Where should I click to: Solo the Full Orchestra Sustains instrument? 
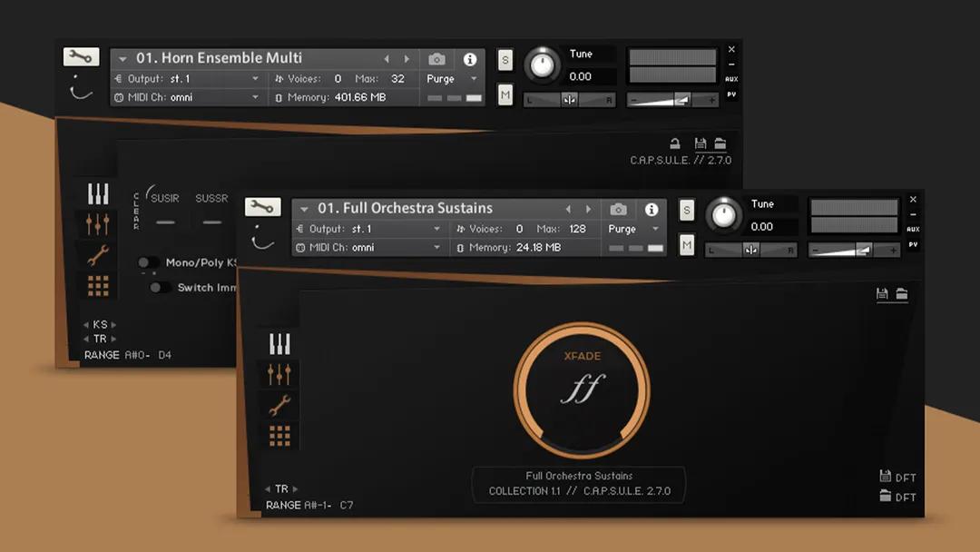tap(687, 210)
